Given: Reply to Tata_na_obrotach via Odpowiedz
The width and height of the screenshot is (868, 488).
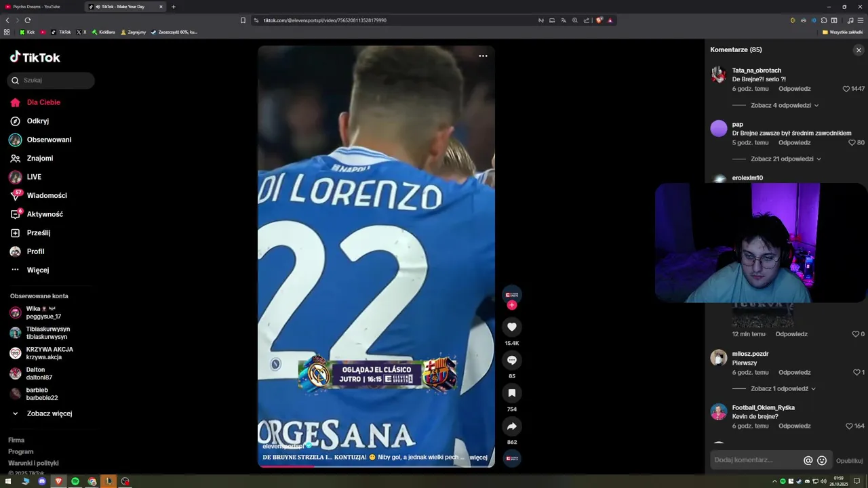Looking at the screenshot, I should tap(794, 89).
